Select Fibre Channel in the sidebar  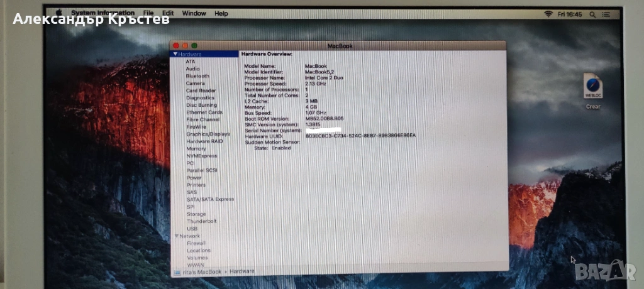203,119
